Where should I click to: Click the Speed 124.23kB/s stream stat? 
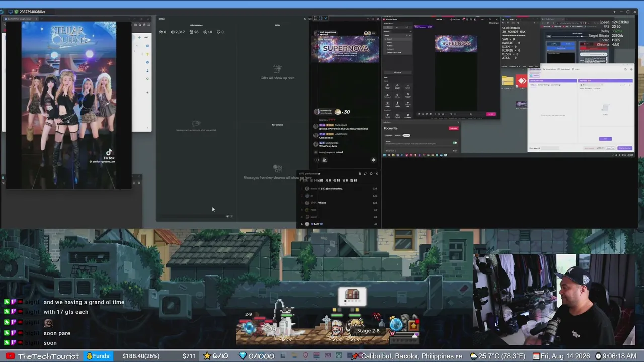(614, 22)
